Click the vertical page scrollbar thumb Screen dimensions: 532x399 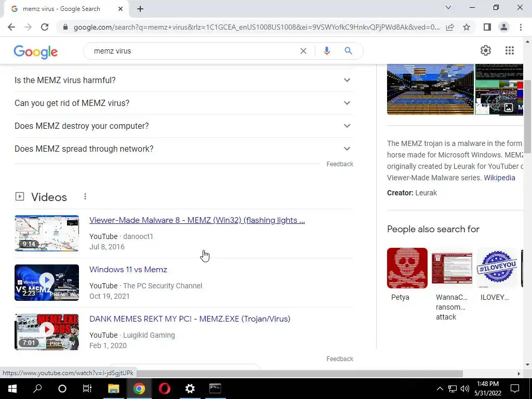point(527,116)
